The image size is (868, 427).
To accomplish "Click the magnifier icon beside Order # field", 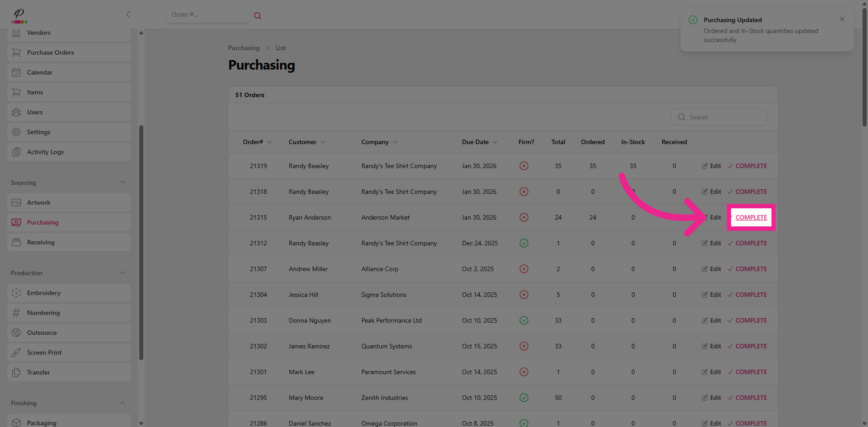I will (258, 16).
